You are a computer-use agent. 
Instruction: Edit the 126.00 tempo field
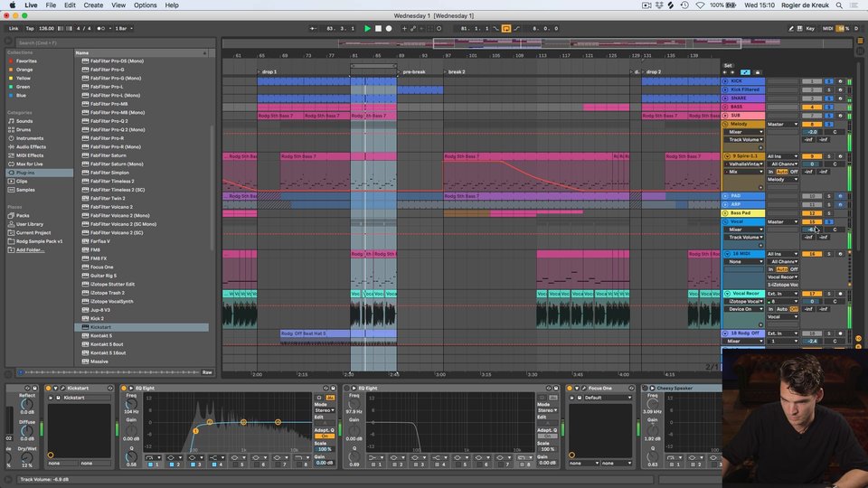click(x=46, y=28)
